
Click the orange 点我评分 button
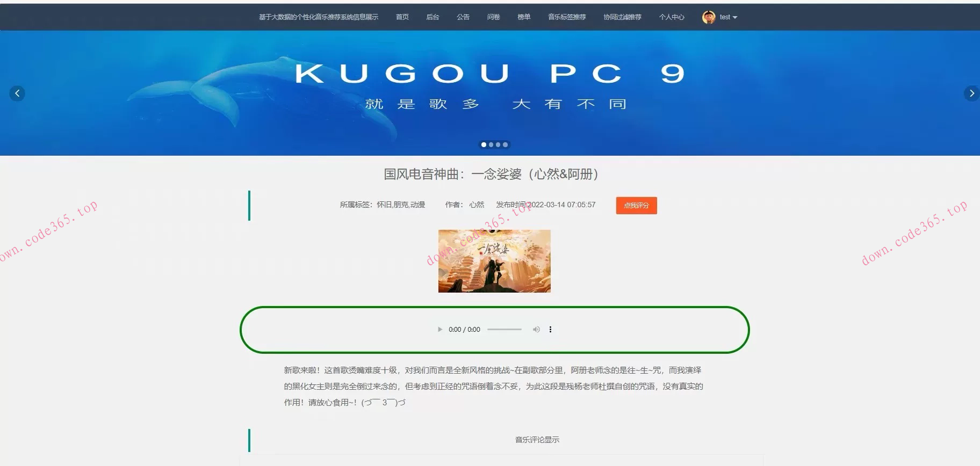(x=636, y=206)
